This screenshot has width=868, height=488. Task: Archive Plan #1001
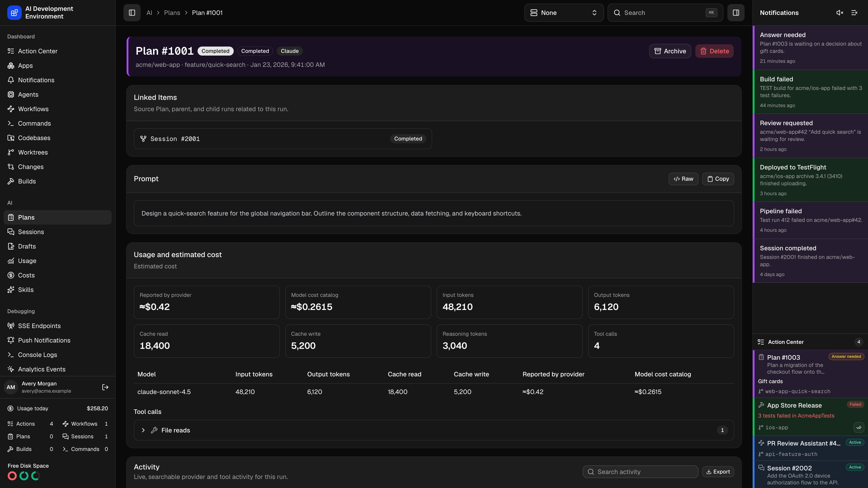click(670, 51)
